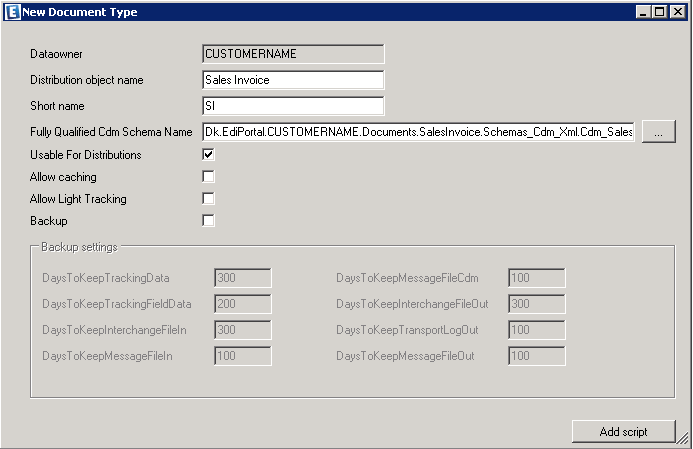Click the Dataowner field showing CUSTOMERNAME

[293, 54]
